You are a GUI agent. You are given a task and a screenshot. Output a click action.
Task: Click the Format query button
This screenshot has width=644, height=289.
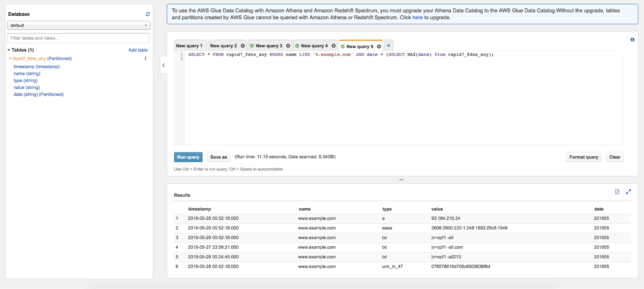click(583, 157)
